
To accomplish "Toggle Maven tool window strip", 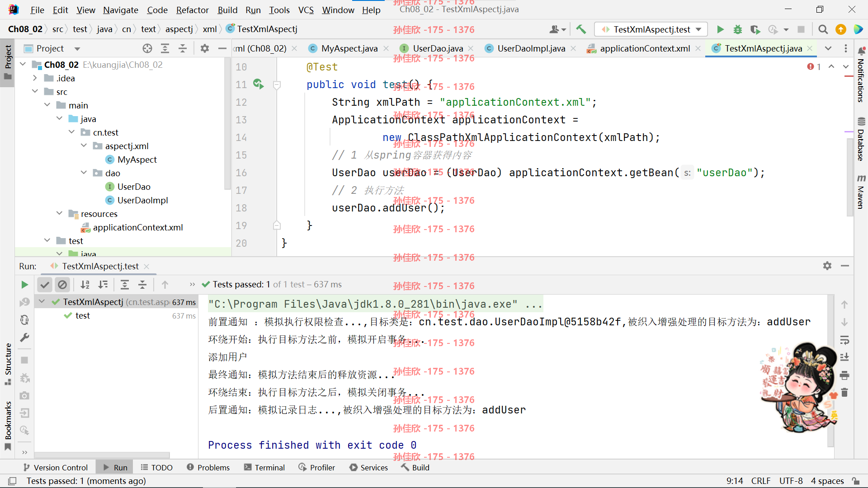I will pyautogui.click(x=861, y=192).
